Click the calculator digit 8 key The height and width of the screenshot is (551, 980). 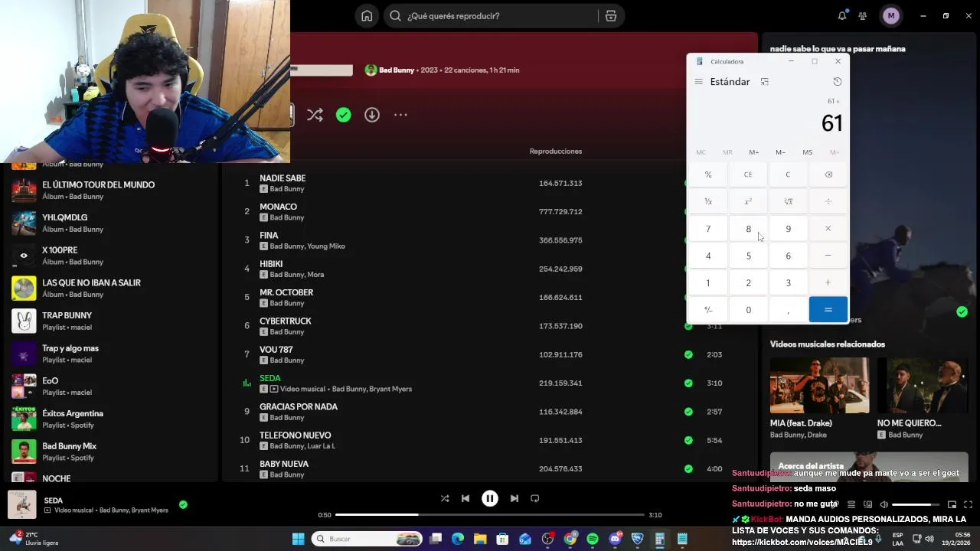(748, 229)
